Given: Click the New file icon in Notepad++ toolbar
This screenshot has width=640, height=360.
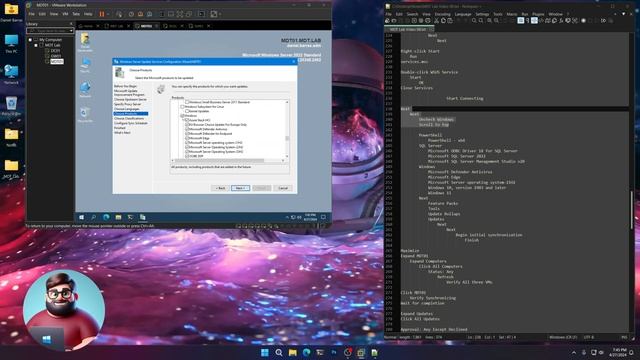Looking at the screenshot, I should coord(387,20).
